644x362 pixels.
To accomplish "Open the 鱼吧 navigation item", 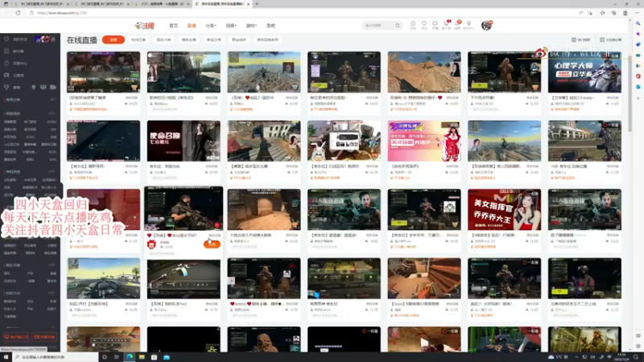I will [270, 26].
